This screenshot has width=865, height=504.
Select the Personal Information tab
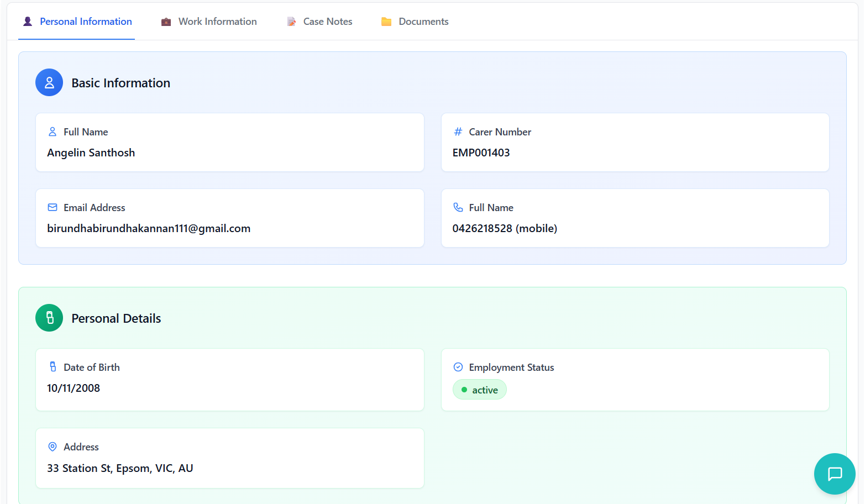coord(77,22)
